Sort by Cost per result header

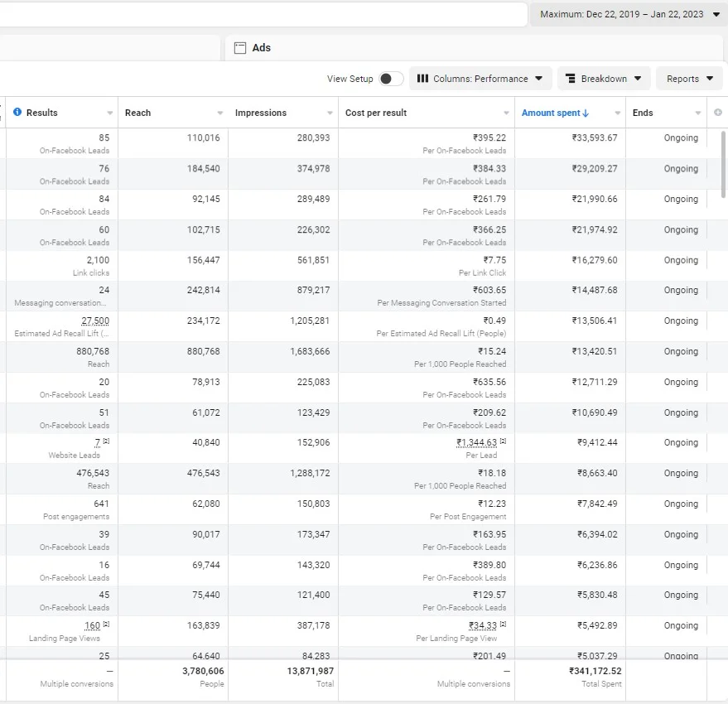click(376, 113)
